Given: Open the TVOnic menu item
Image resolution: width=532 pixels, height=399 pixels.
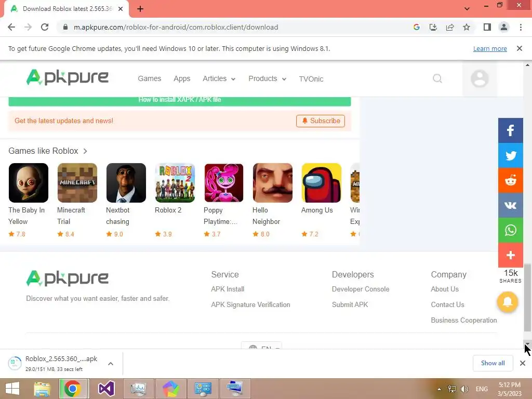Looking at the screenshot, I should (311, 79).
